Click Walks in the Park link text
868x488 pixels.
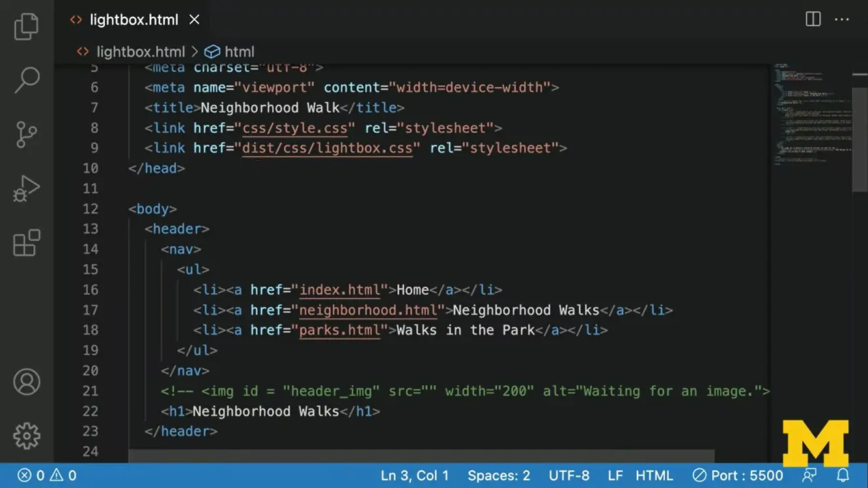point(466,330)
